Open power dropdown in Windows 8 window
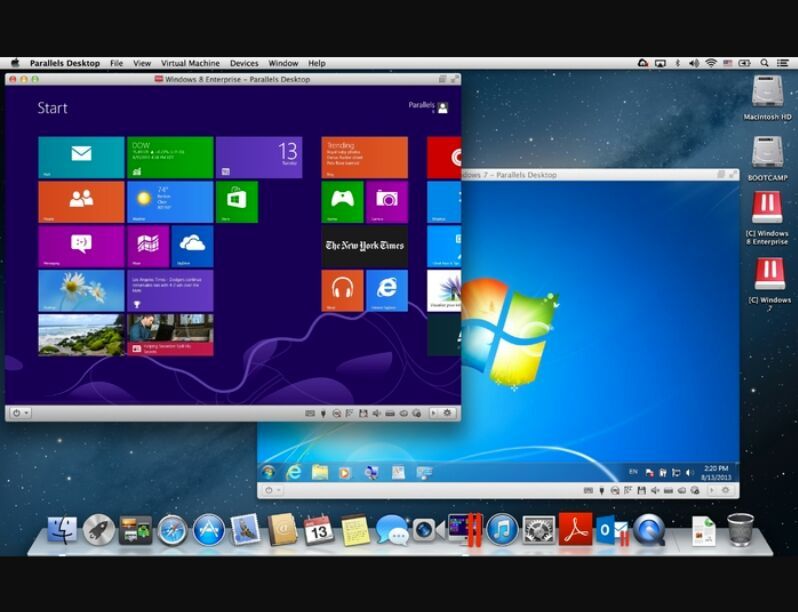 click(20, 413)
